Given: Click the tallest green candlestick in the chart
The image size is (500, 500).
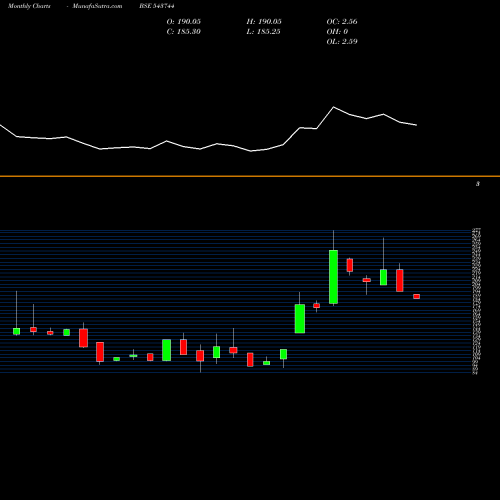Looking at the screenshot, I should 333,277.
